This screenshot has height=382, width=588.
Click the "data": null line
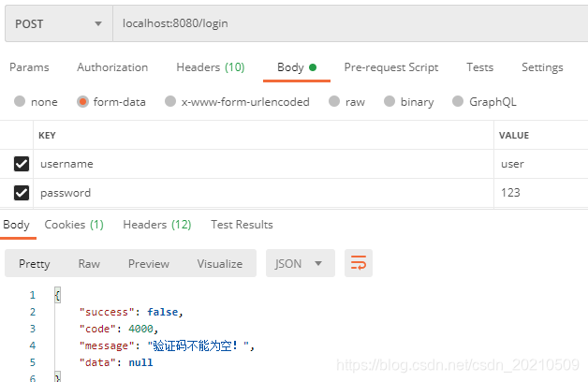point(116,362)
